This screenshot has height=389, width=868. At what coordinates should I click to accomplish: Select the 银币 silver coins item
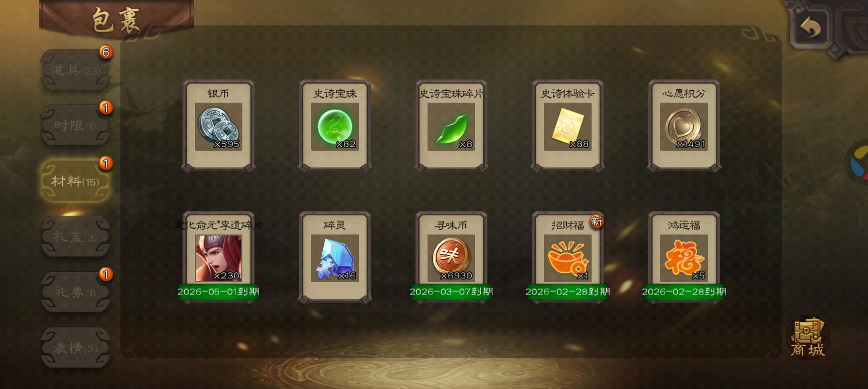219,126
